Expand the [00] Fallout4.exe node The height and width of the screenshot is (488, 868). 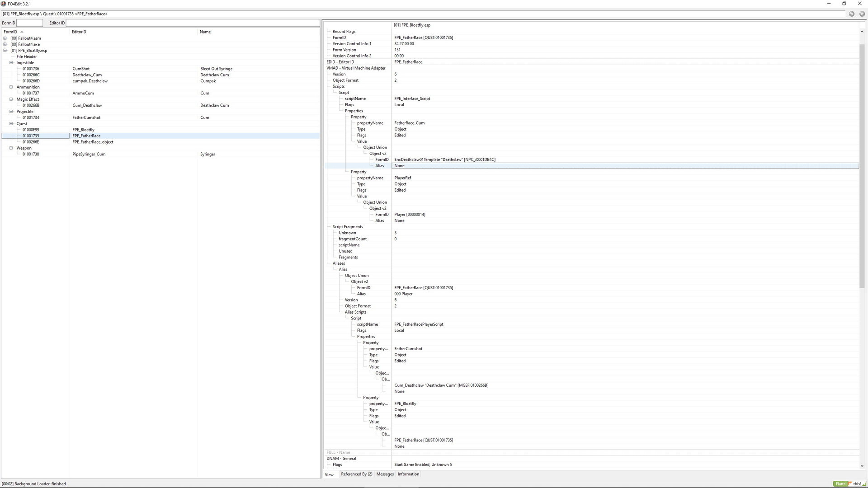(5, 44)
